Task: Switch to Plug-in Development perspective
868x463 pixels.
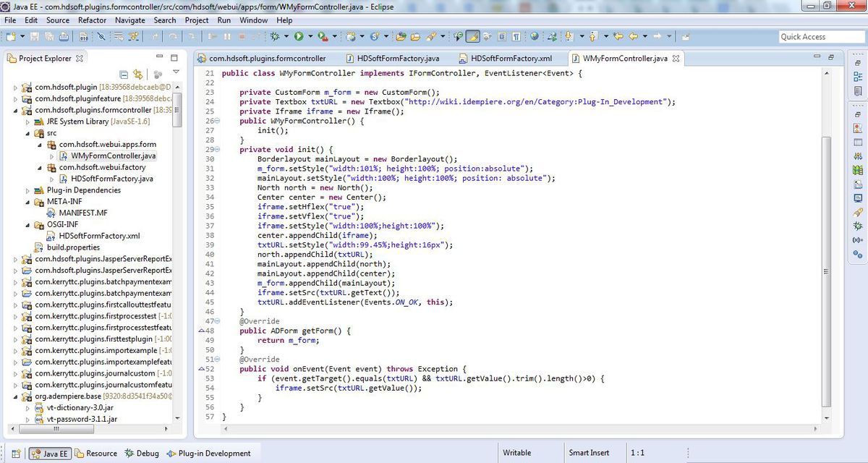Action: pos(208,454)
